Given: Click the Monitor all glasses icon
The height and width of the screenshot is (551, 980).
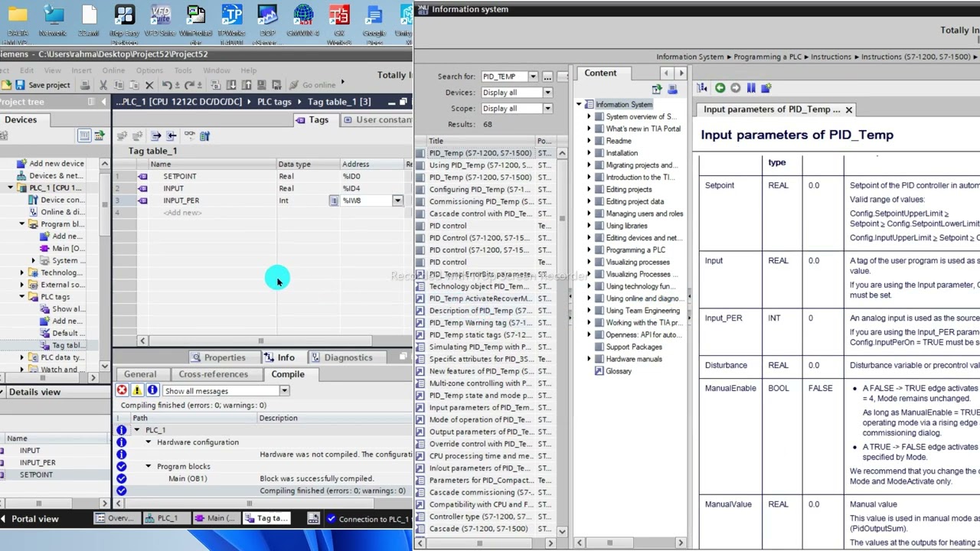Looking at the screenshot, I should point(190,136).
